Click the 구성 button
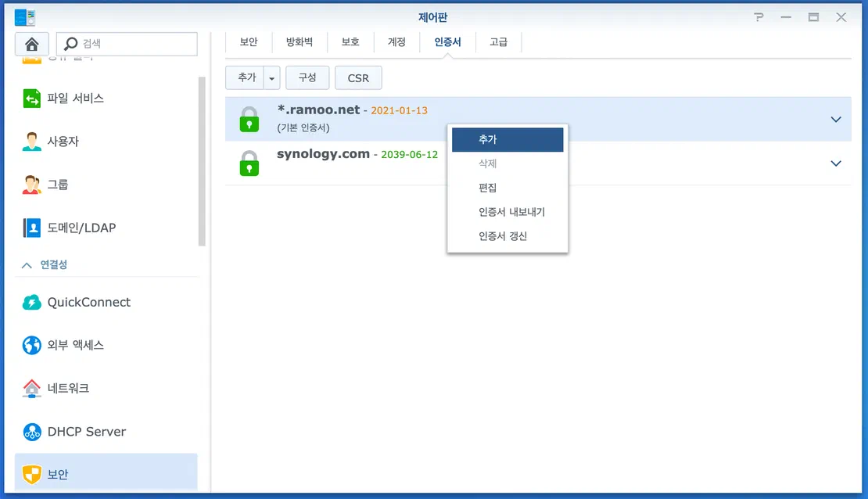Viewport: 868px width, 499px height. click(x=307, y=78)
